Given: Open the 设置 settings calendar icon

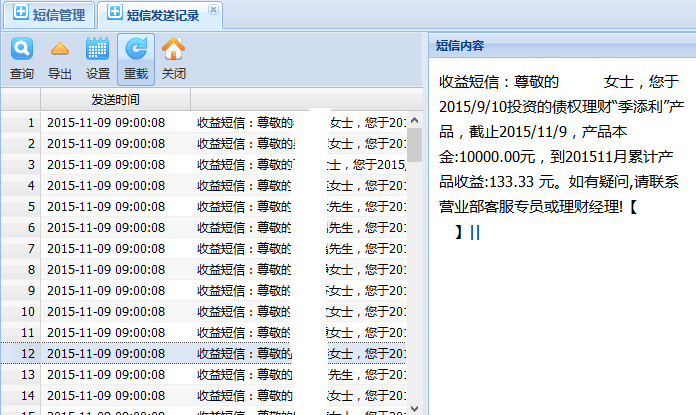Looking at the screenshot, I should point(98,50).
